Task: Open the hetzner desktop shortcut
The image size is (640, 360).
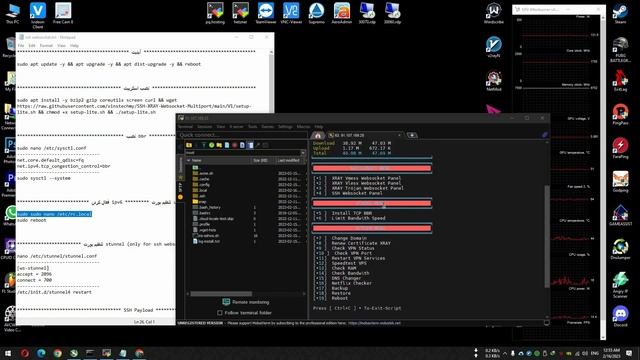Action: 240,13
